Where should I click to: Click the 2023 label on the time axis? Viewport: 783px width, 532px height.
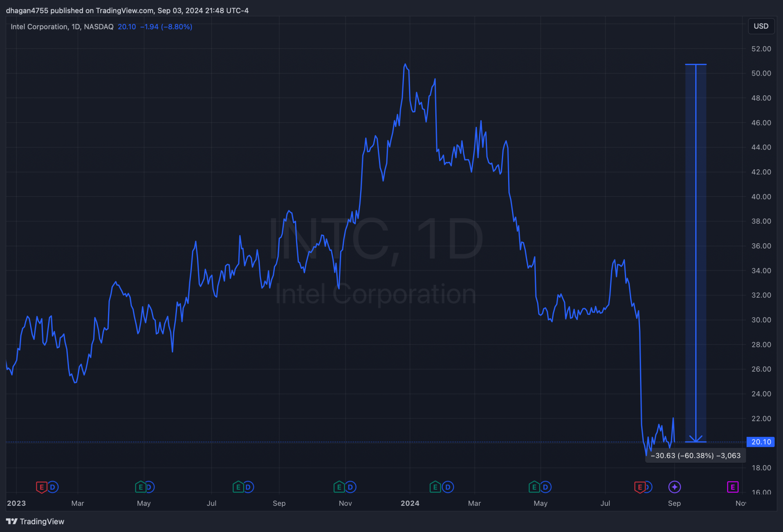16,503
